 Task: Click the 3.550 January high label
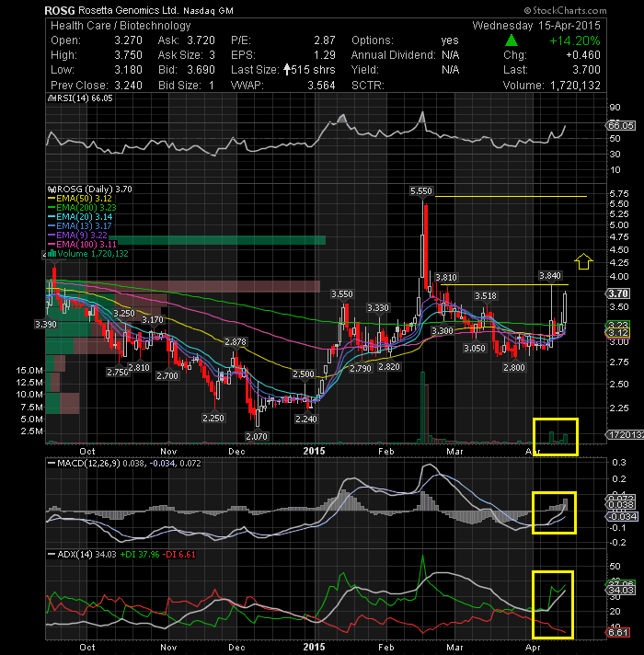342,294
